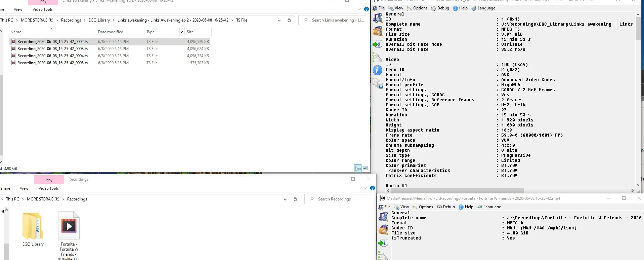Image resolution: width=644 pixels, height=260 pixels.
Task: Open EGC_Library folder icon
Action: [33, 226]
